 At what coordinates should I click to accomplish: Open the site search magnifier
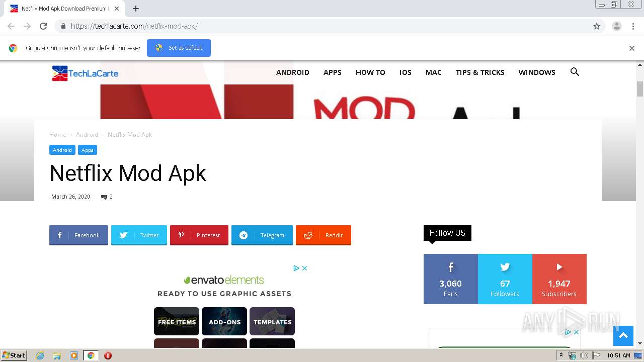(x=575, y=72)
